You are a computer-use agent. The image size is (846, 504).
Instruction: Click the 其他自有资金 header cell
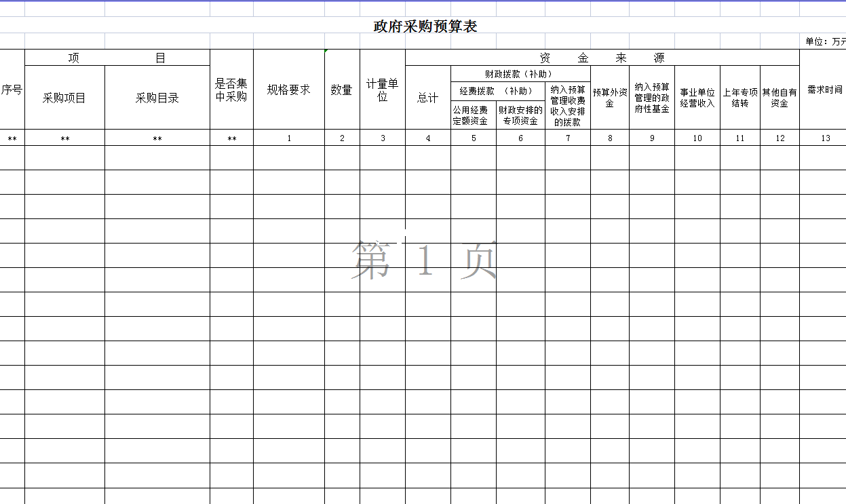pyautogui.click(x=780, y=98)
